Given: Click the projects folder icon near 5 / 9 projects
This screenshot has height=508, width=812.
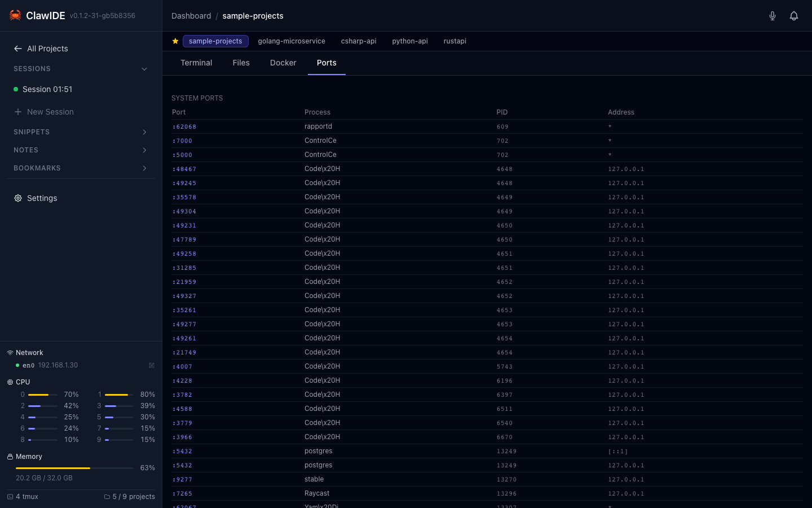Looking at the screenshot, I should [x=107, y=497].
